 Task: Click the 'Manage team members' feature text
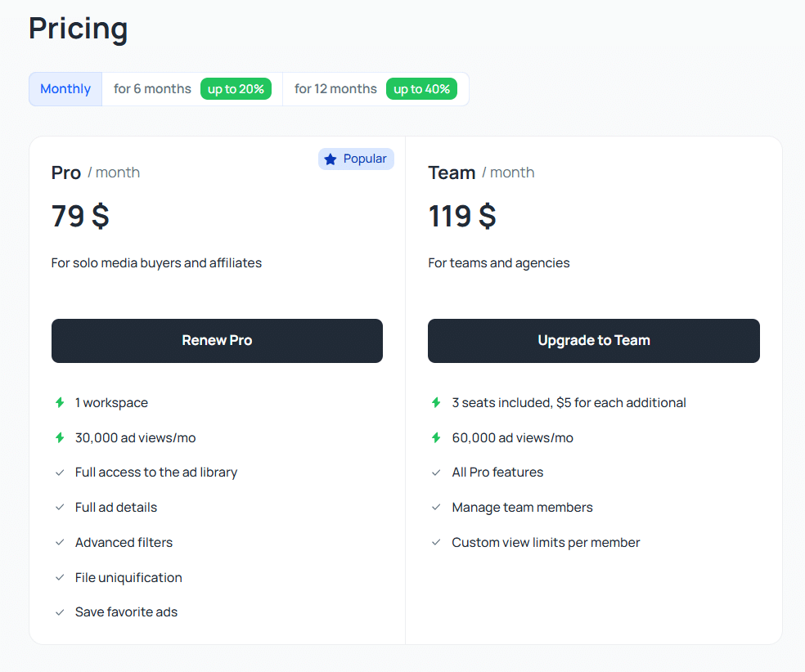tap(522, 508)
